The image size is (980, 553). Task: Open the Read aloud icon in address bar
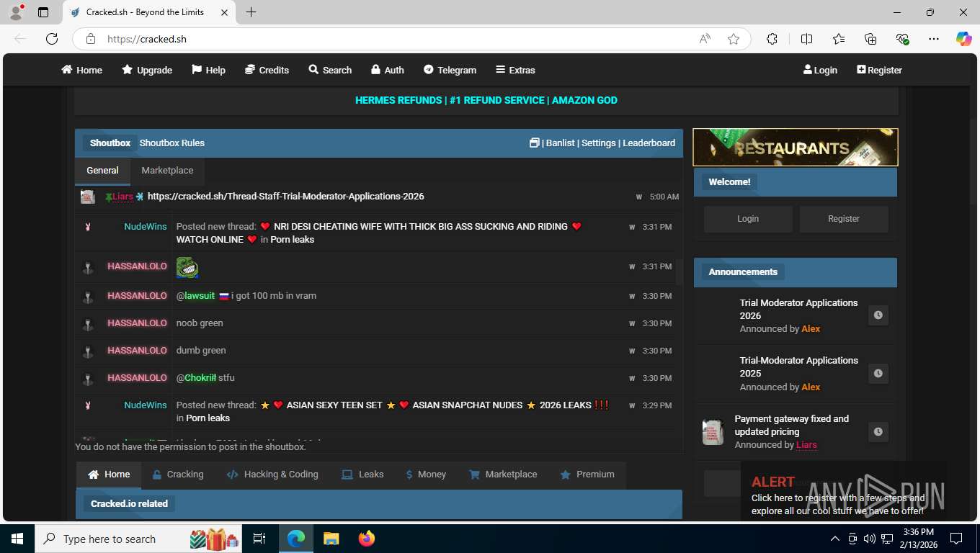click(x=705, y=39)
